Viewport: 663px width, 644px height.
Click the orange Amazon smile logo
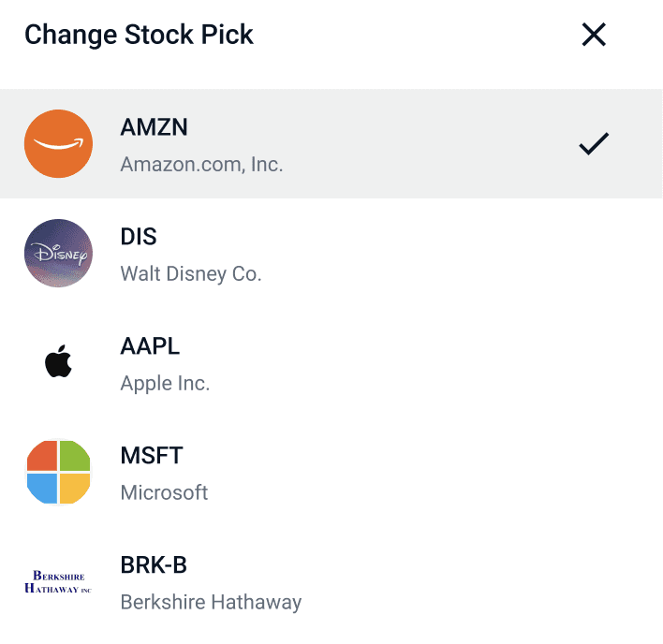pyautogui.click(x=58, y=143)
